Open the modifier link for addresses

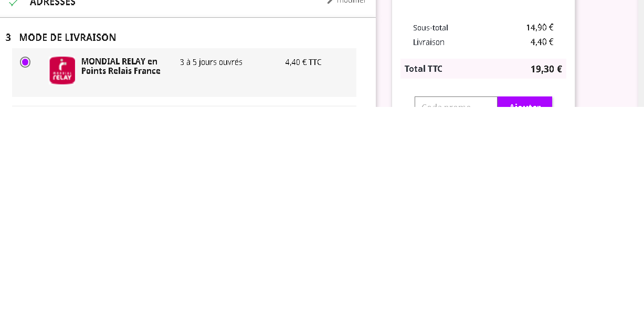point(351,2)
